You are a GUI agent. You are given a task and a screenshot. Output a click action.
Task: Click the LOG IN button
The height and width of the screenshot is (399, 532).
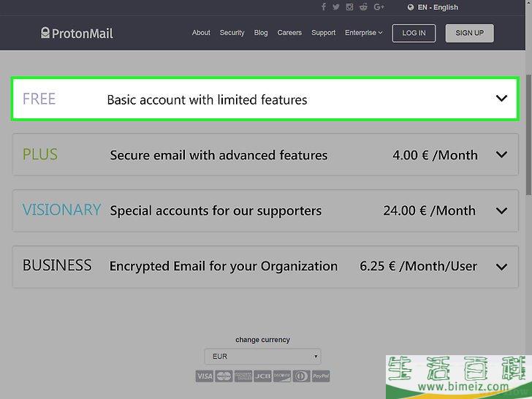[x=414, y=34]
